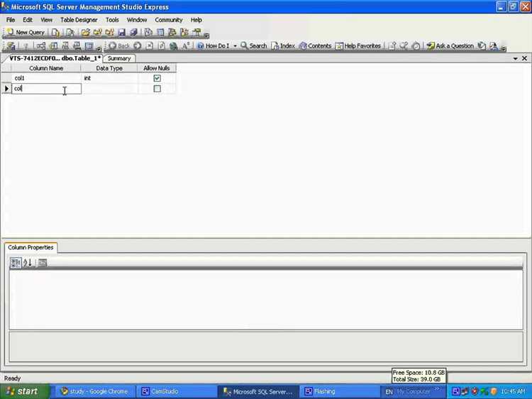
Task: Open a Database Engine Query from the toolbar
Action: coord(55,33)
